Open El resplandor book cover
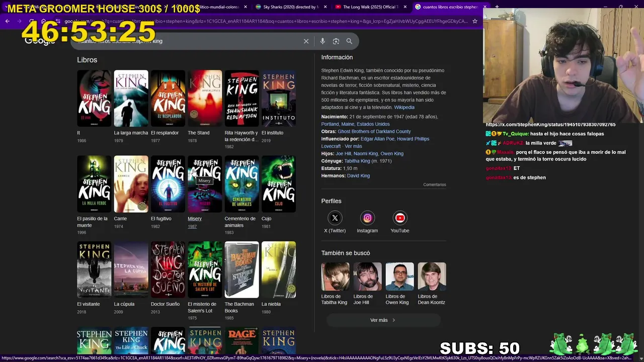644x362 pixels. (x=168, y=98)
